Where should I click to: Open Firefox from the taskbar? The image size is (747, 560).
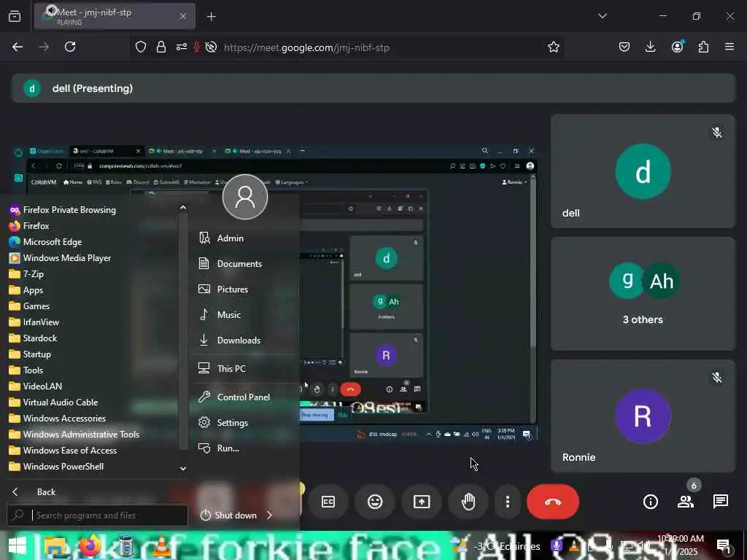[x=90, y=545]
